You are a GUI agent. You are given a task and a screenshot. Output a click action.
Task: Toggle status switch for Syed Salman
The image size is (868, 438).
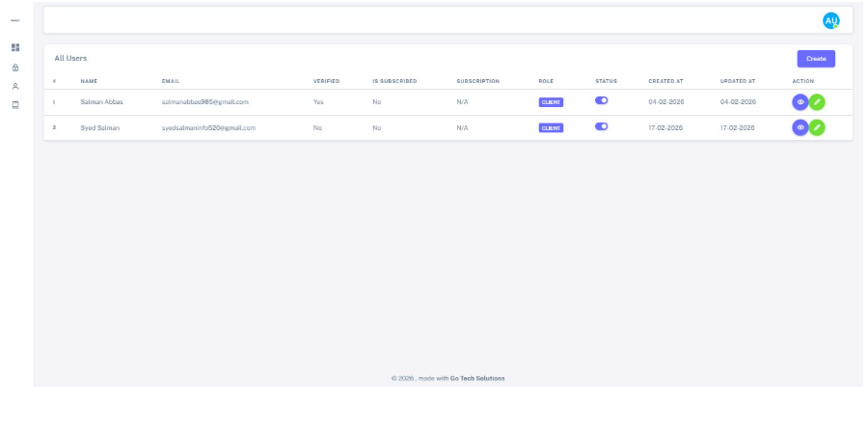(x=601, y=126)
